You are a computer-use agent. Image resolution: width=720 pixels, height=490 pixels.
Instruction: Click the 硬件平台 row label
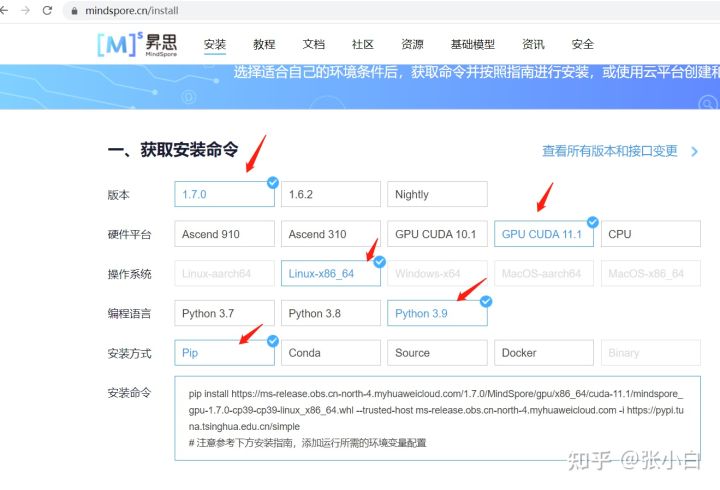(x=129, y=234)
